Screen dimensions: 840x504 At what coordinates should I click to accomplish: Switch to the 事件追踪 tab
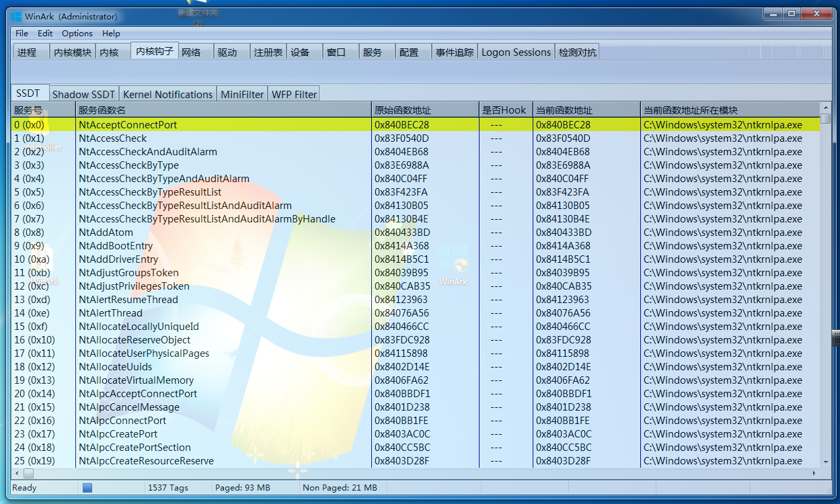pos(455,52)
